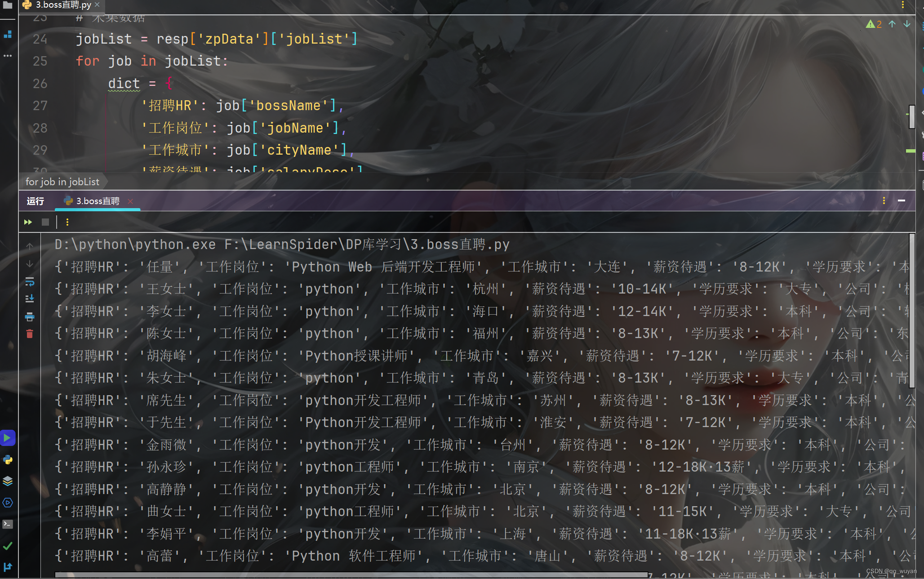Toggle scroll to end of output
Viewport: 924px width, 579px height.
(x=30, y=299)
